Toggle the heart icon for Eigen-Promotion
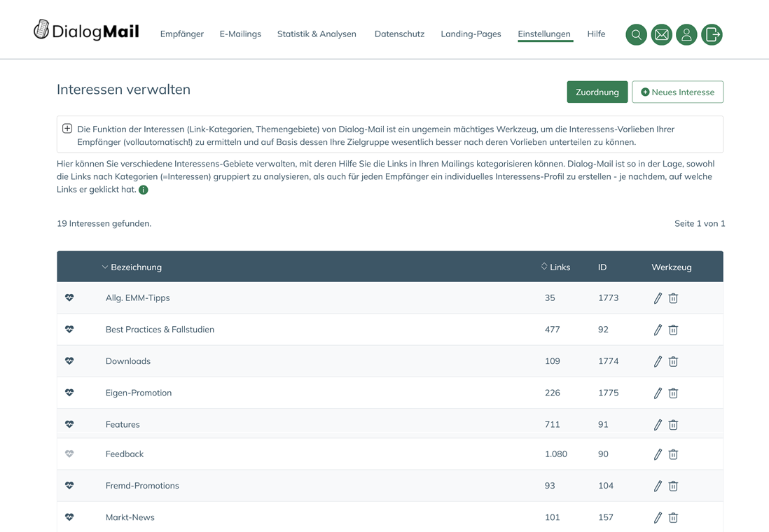This screenshot has width=769, height=532. pyautogui.click(x=69, y=393)
